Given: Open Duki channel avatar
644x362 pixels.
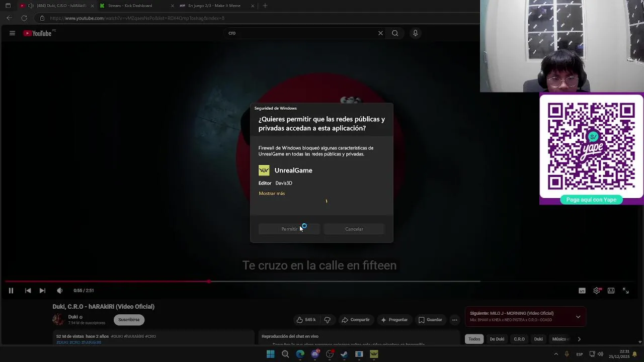Looking at the screenshot, I should (58, 319).
